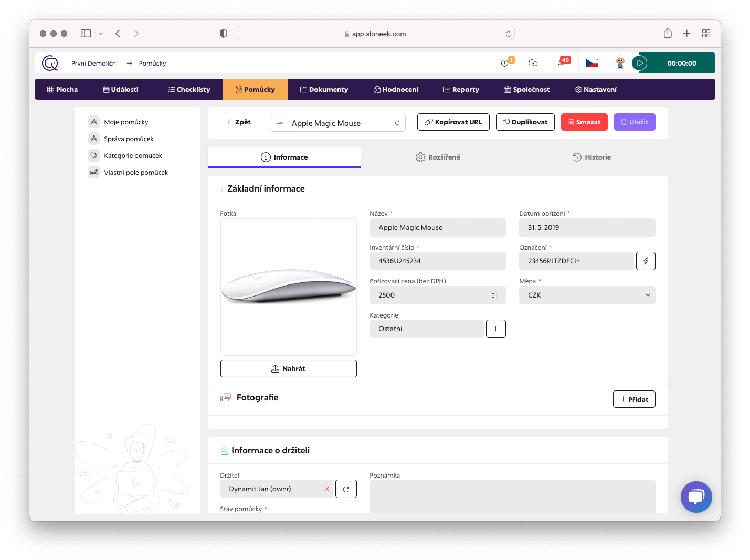Open the Měna CZK dropdown
The image size is (750, 560).
[x=587, y=295]
